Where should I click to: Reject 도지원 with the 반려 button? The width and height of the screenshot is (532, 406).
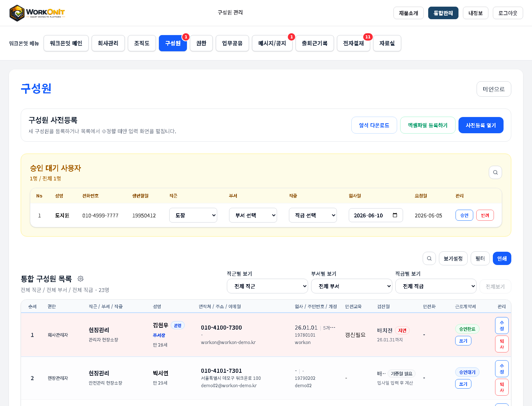pyautogui.click(x=485, y=215)
